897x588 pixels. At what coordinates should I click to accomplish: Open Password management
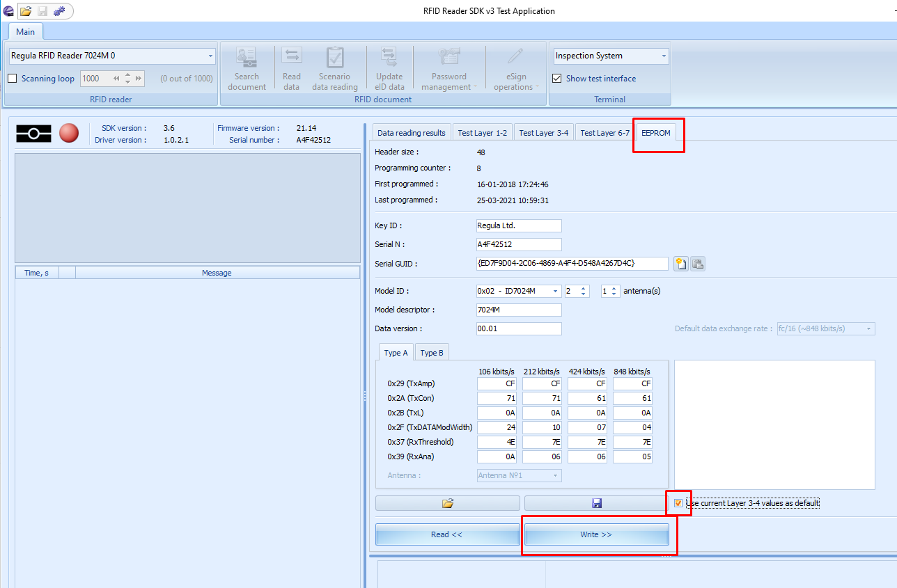448,67
